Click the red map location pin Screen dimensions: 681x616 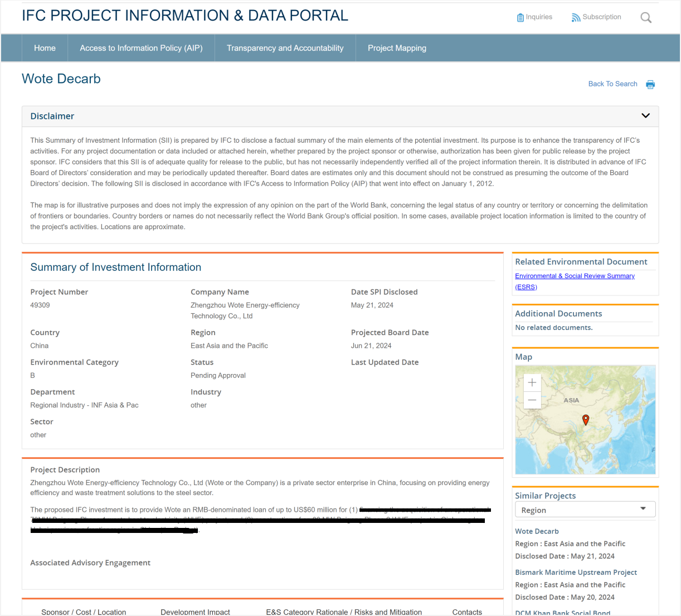pos(586,419)
